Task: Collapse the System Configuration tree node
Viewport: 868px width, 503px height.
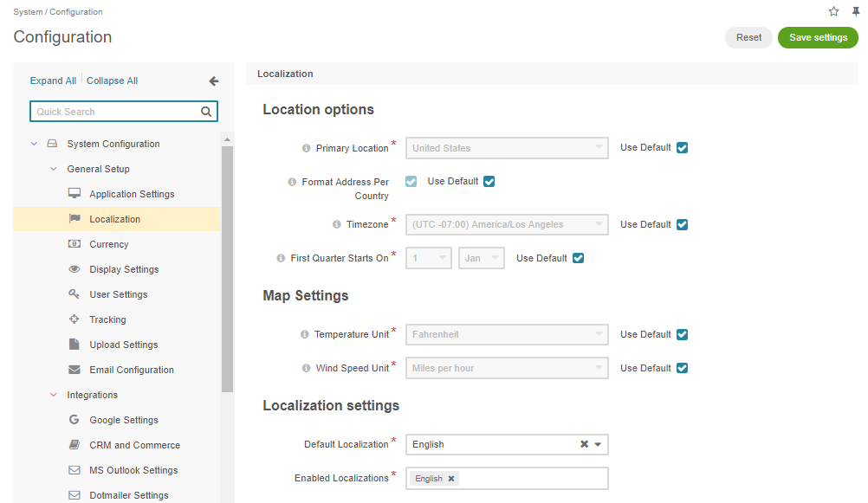Action: (x=34, y=145)
